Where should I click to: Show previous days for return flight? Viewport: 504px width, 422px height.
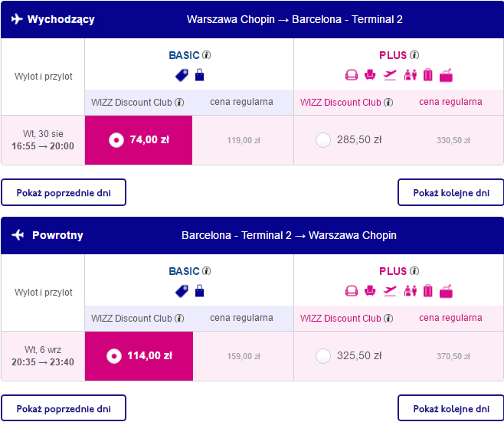click(x=64, y=408)
